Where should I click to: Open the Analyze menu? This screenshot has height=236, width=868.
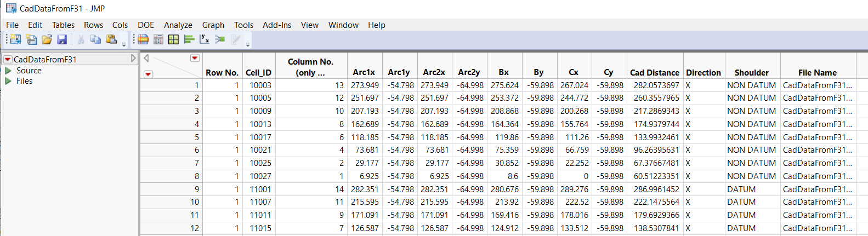[178, 25]
